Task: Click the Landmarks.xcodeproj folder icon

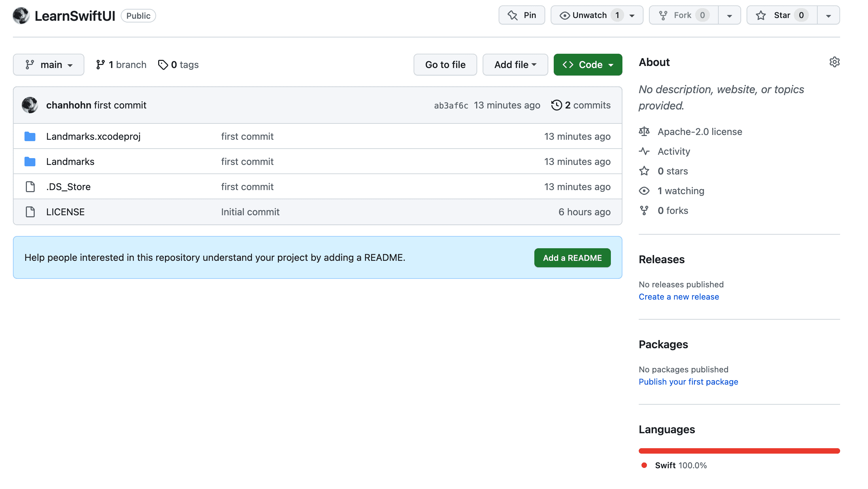Action: tap(30, 136)
